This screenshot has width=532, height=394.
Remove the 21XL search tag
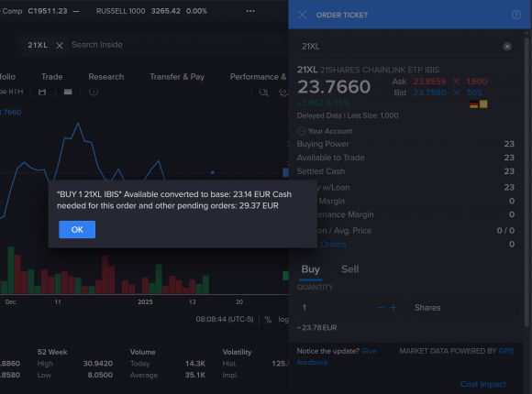click(x=60, y=46)
